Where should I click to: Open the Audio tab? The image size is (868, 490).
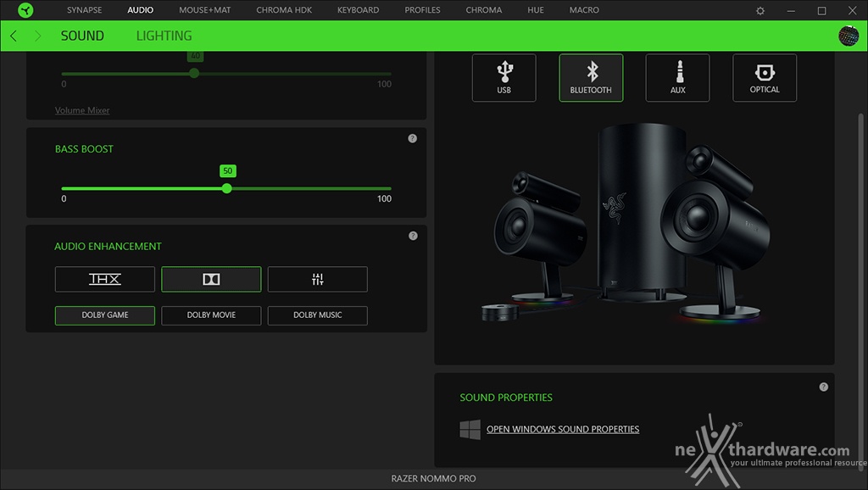[x=141, y=10]
